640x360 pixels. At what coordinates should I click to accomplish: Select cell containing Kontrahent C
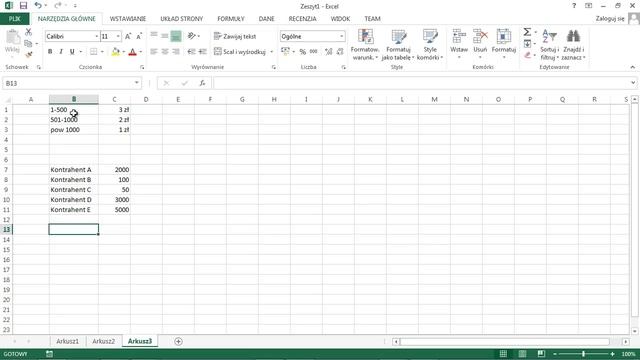[x=73, y=190]
